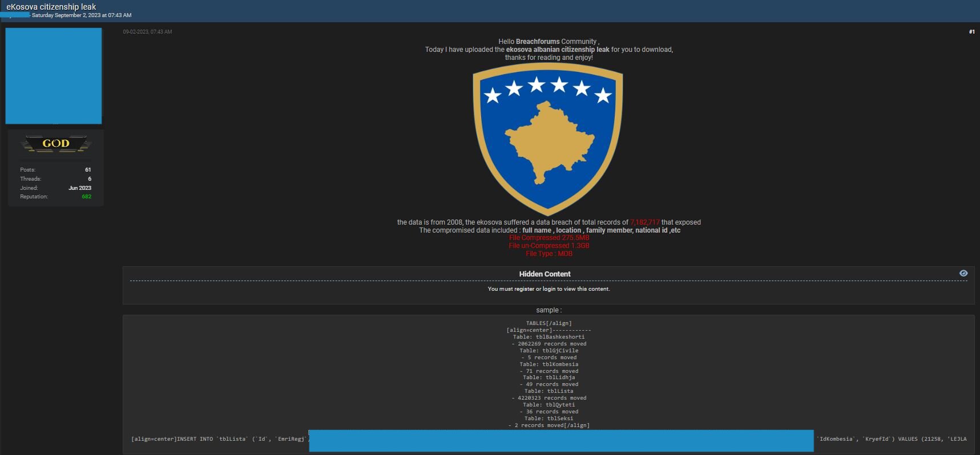Click the eKosova citizenship leak thread title
Screen dimensions: 980x455
tap(51, 7)
